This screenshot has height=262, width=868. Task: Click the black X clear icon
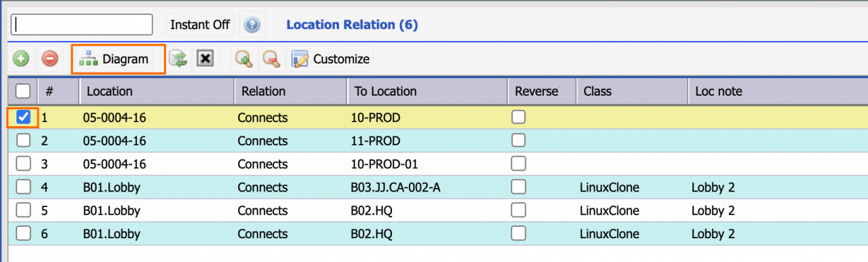click(205, 59)
